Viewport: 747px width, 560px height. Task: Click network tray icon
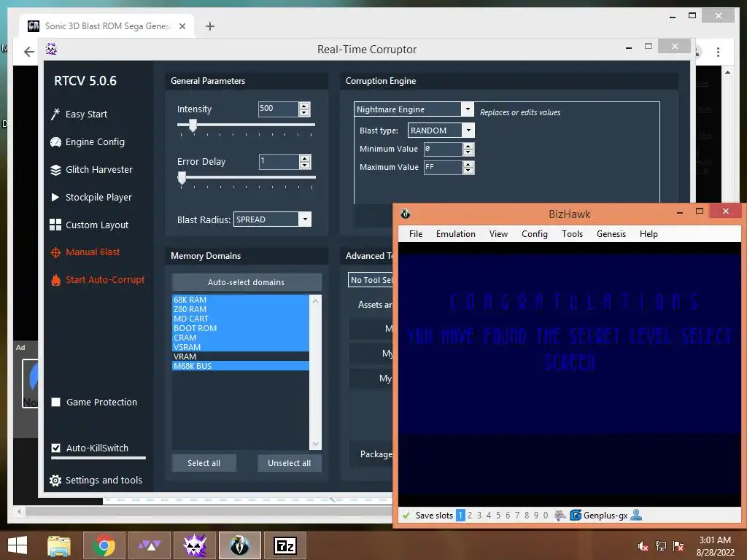click(x=661, y=546)
